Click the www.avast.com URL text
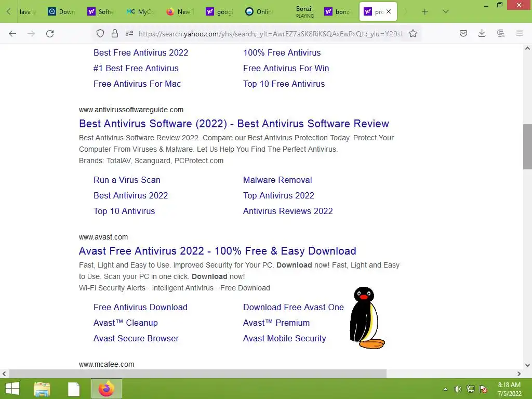532x399 pixels. tap(103, 237)
